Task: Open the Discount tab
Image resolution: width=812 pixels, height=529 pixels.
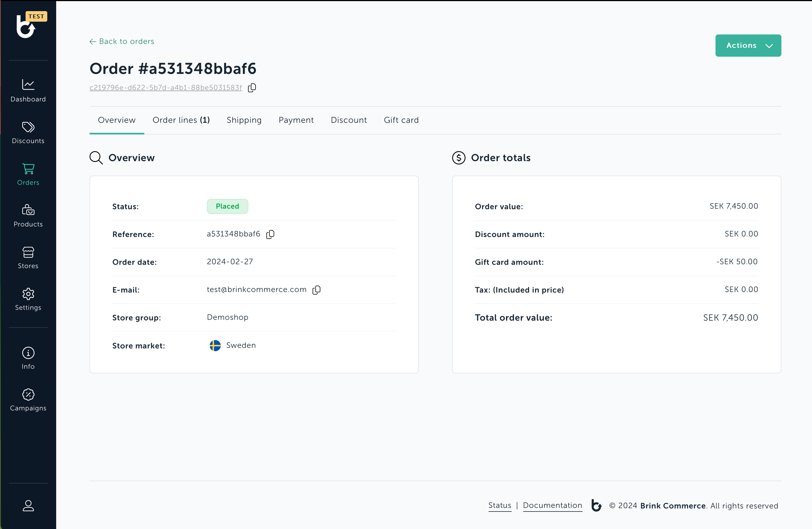Action: click(x=349, y=120)
